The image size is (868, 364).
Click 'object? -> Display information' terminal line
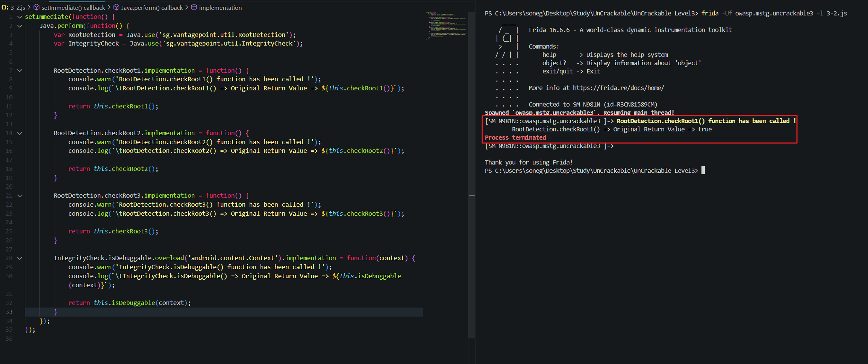(621, 63)
